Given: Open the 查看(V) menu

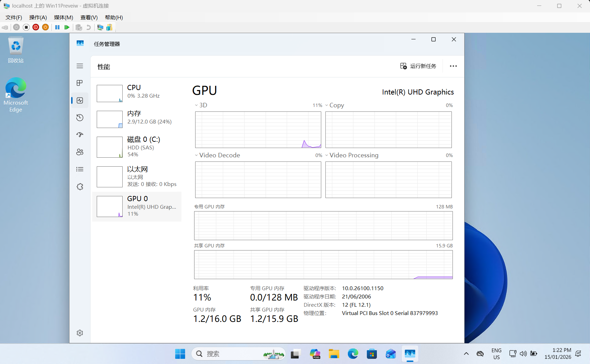Looking at the screenshot, I should 89,18.
